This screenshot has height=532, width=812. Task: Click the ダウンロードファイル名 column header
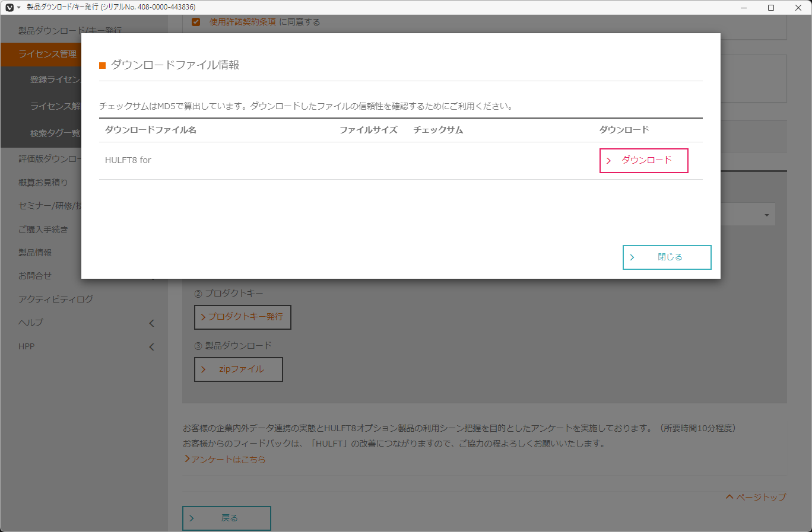pyautogui.click(x=151, y=130)
